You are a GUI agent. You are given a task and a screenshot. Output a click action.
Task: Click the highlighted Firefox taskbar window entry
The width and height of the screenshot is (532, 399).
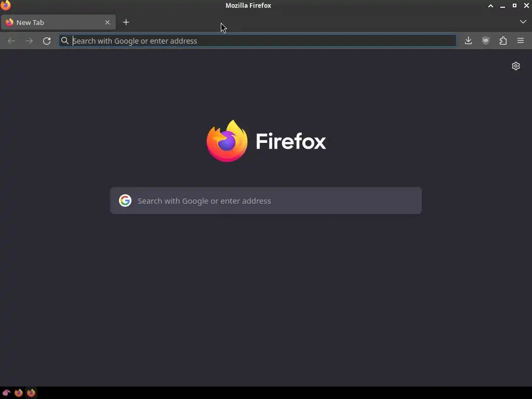31,393
